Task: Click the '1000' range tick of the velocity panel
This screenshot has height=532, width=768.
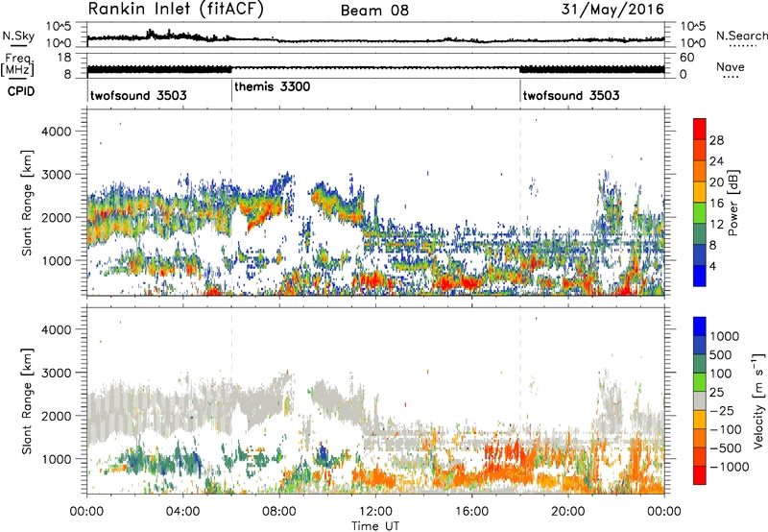Action: (x=56, y=459)
